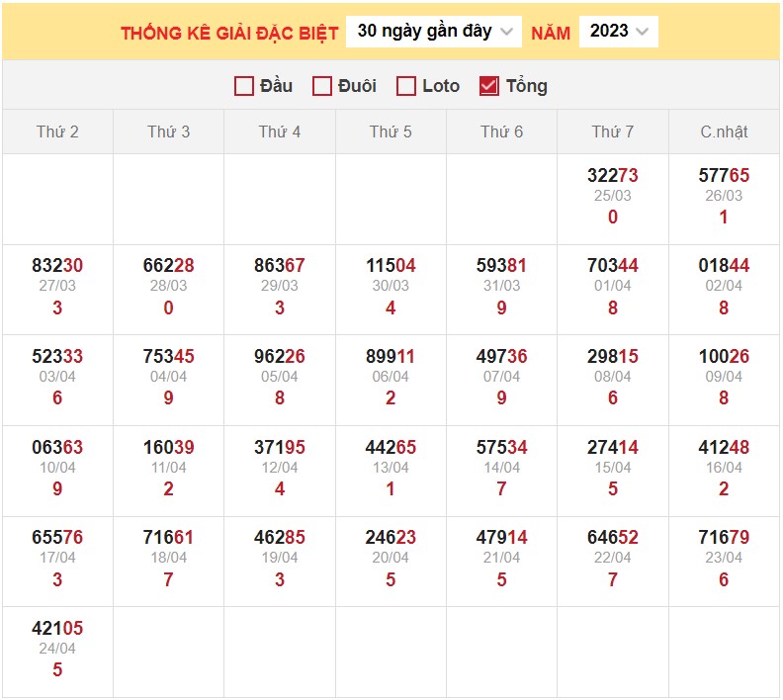Tick the Đuôi checkbox
Viewport: 783px width, 700px height.
click(321, 86)
